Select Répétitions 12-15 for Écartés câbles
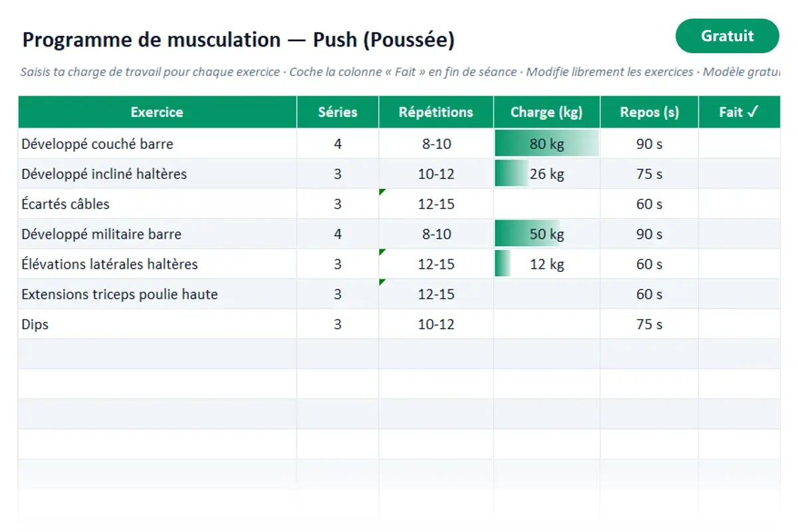 [436, 203]
